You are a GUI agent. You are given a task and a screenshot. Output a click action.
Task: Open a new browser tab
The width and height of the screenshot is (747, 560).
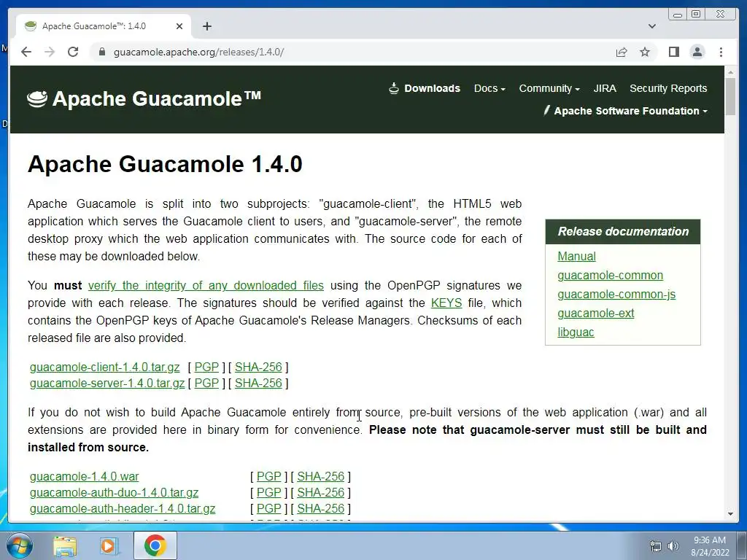(x=206, y=26)
